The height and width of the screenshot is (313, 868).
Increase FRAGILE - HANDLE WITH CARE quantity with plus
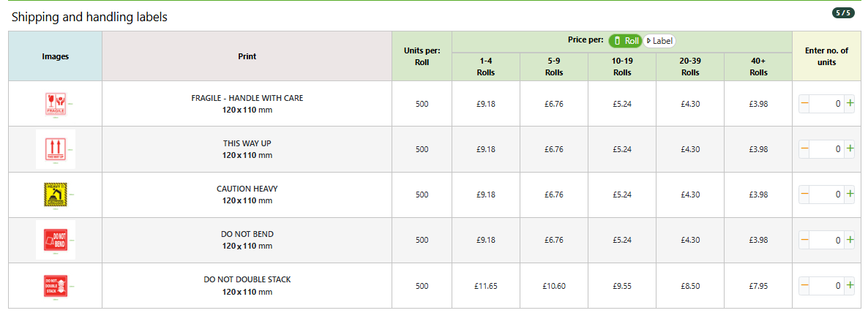tap(850, 103)
